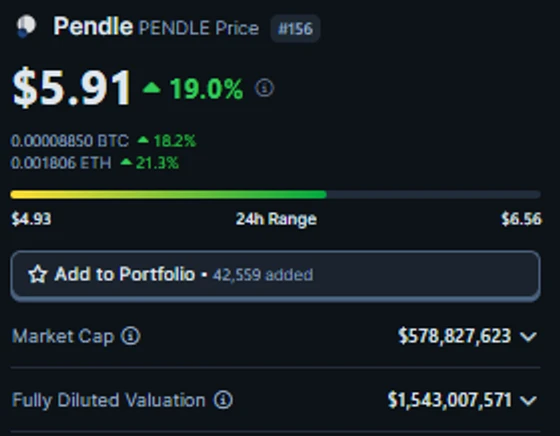Image resolution: width=560 pixels, height=436 pixels.
Task: Click the $6.56 24h high label
Action: pos(521,219)
